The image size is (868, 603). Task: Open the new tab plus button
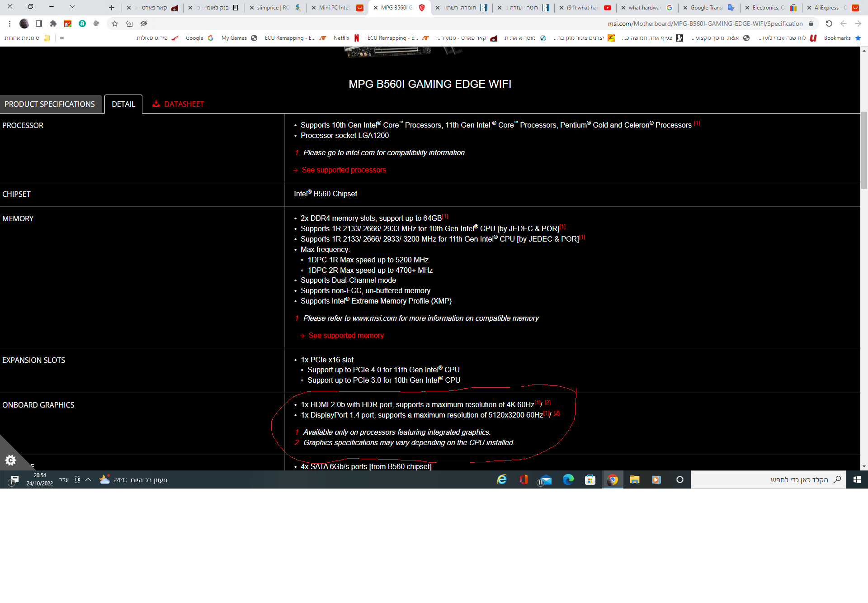112,8
